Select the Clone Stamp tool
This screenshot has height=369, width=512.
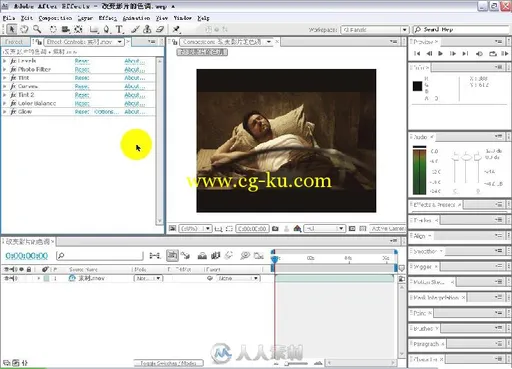[147, 29]
